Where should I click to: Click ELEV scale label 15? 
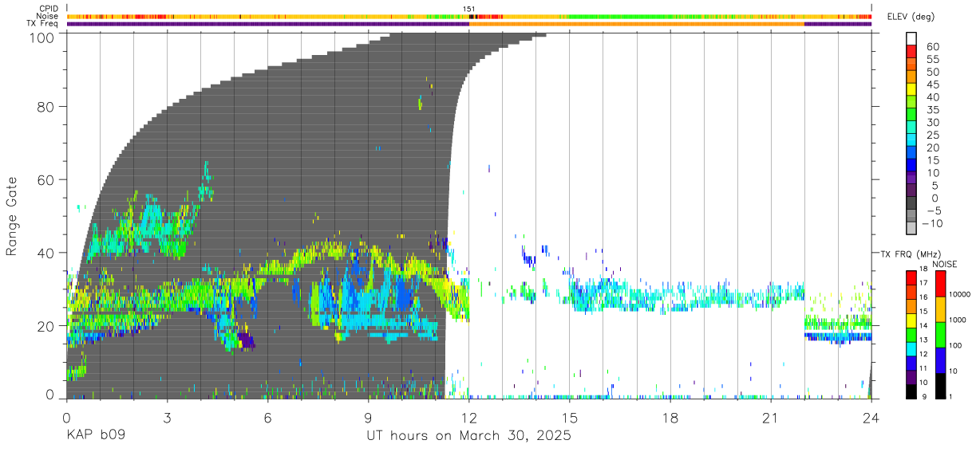(931, 160)
